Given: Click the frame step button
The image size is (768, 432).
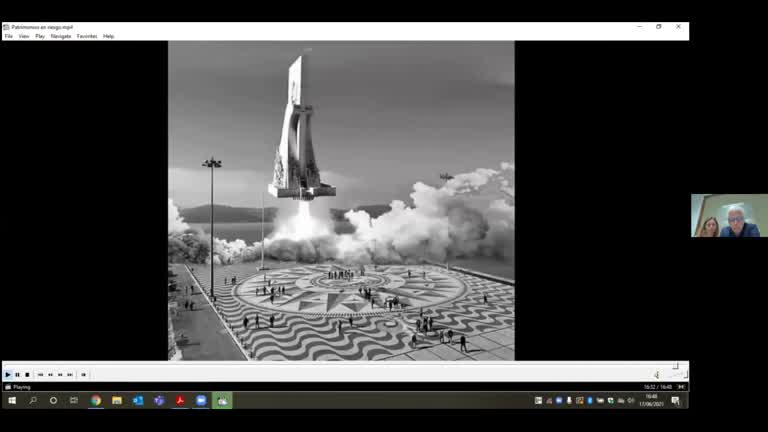Looking at the screenshot, I should 83,375.
